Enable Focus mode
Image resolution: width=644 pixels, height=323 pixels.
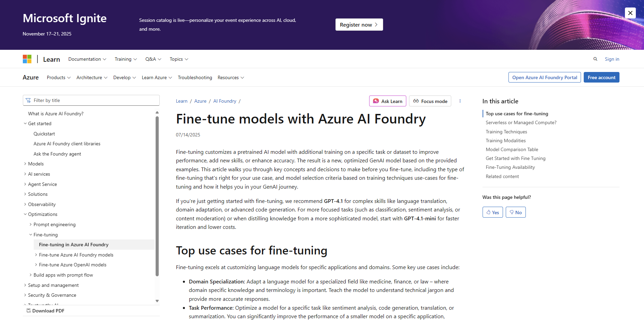click(430, 101)
